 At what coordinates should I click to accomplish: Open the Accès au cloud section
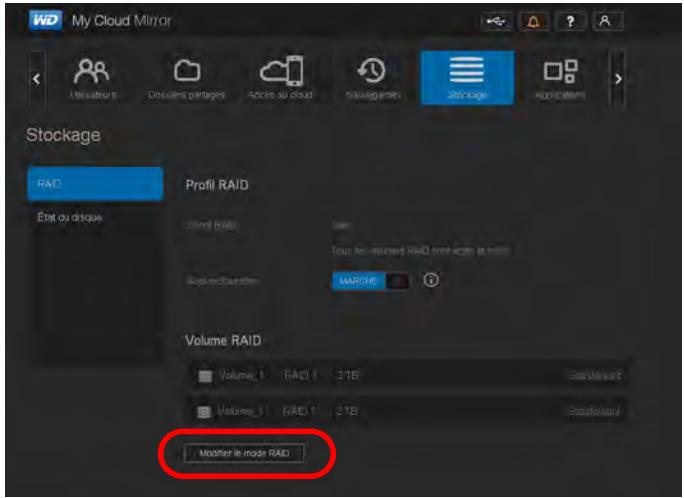[280, 78]
